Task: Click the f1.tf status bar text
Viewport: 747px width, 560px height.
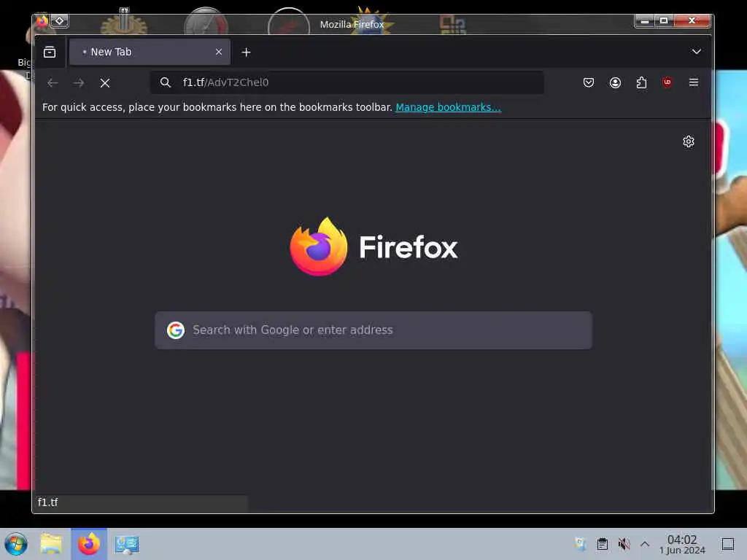Action: tap(47, 502)
